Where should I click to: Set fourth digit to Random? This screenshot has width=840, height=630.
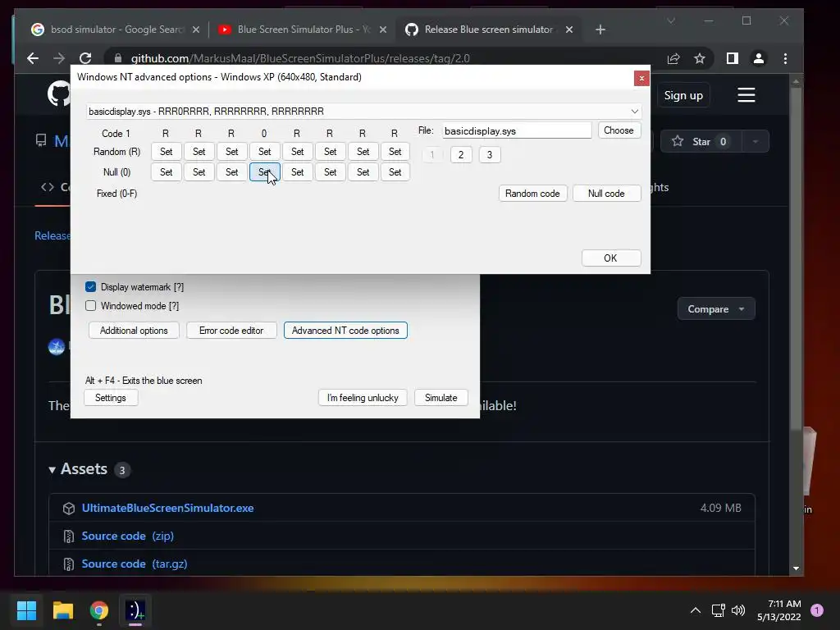click(265, 152)
